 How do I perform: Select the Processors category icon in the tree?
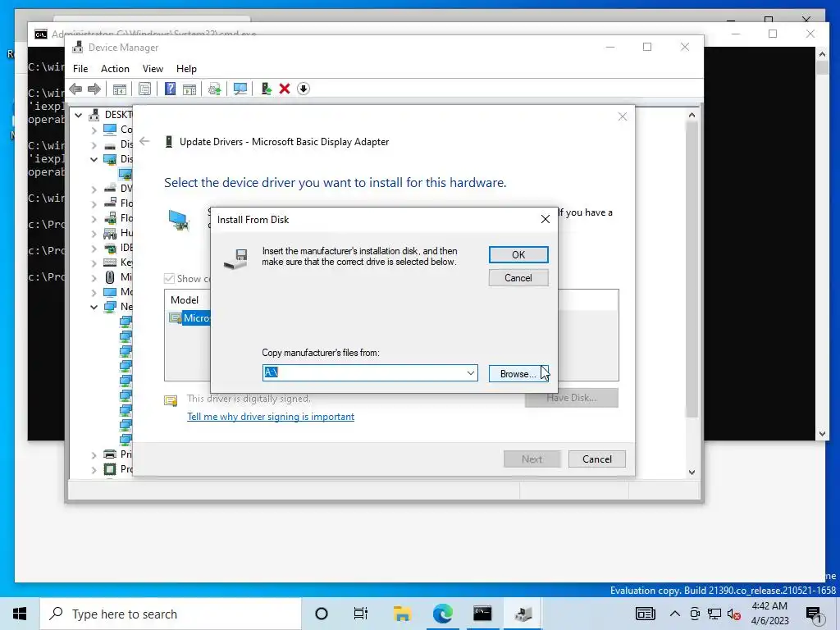coord(110,469)
